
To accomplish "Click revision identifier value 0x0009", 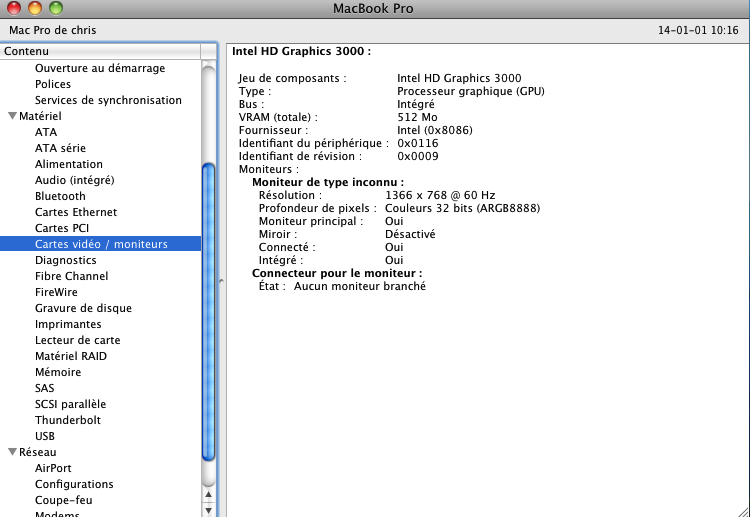I will tap(418, 156).
